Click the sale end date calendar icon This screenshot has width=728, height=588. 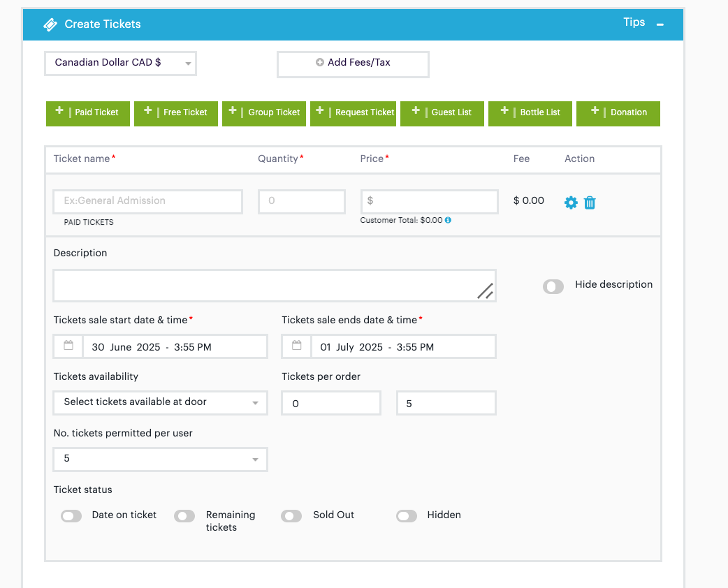(x=297, y=346)
